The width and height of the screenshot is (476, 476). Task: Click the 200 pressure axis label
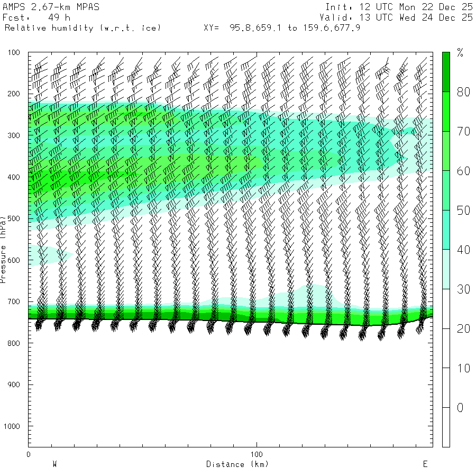click(x=14, y=94)
